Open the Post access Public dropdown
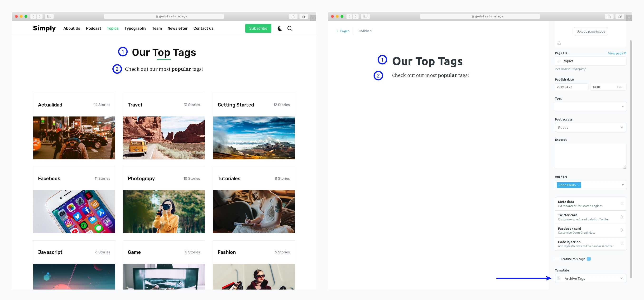 (590, 127)
